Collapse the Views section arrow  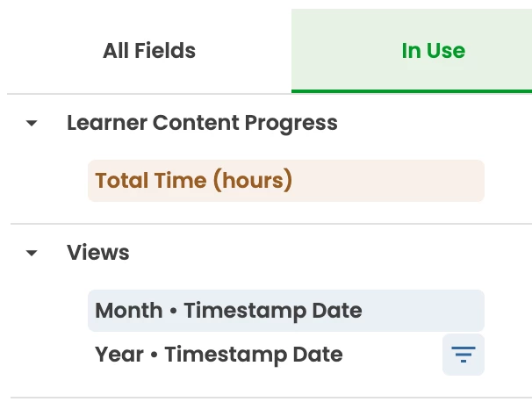pos(32,253)
